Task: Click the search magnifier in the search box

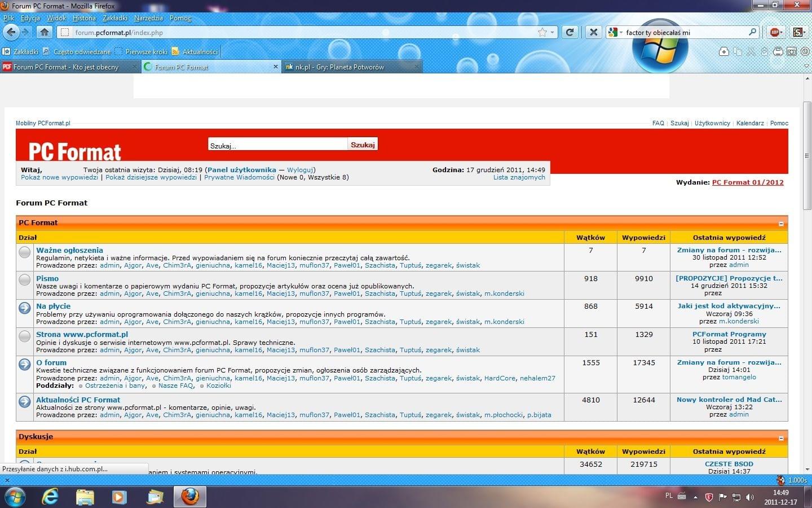Action: 752,32
